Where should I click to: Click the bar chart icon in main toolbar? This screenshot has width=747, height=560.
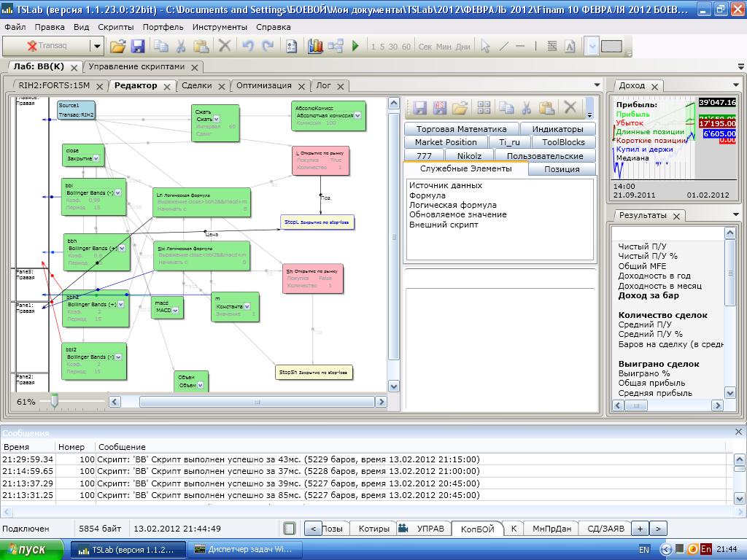coord(315,46)
